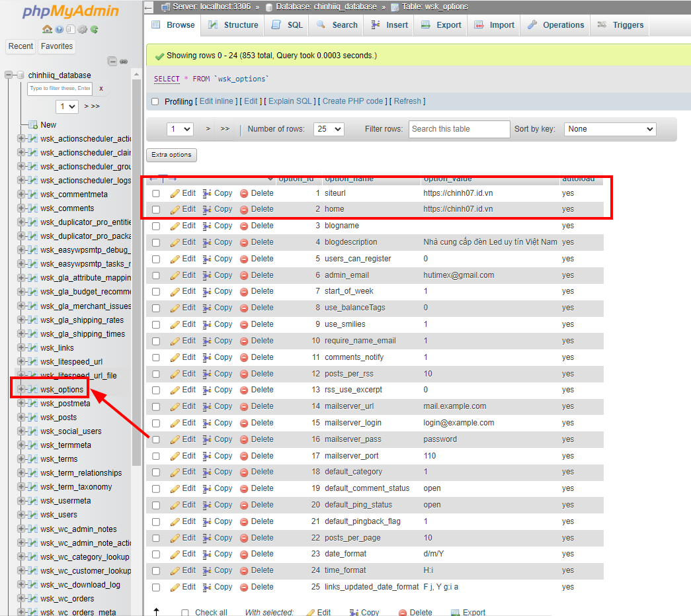The image size is (691, 616).
Task: Click the collapse-all icon in navigation panel
Action: coord(112,62)
